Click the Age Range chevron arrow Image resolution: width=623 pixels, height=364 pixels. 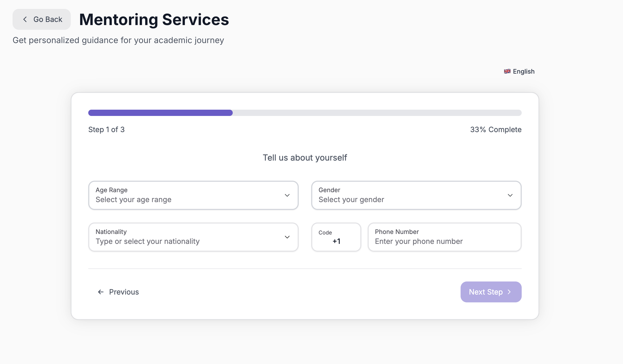point(287,195)
